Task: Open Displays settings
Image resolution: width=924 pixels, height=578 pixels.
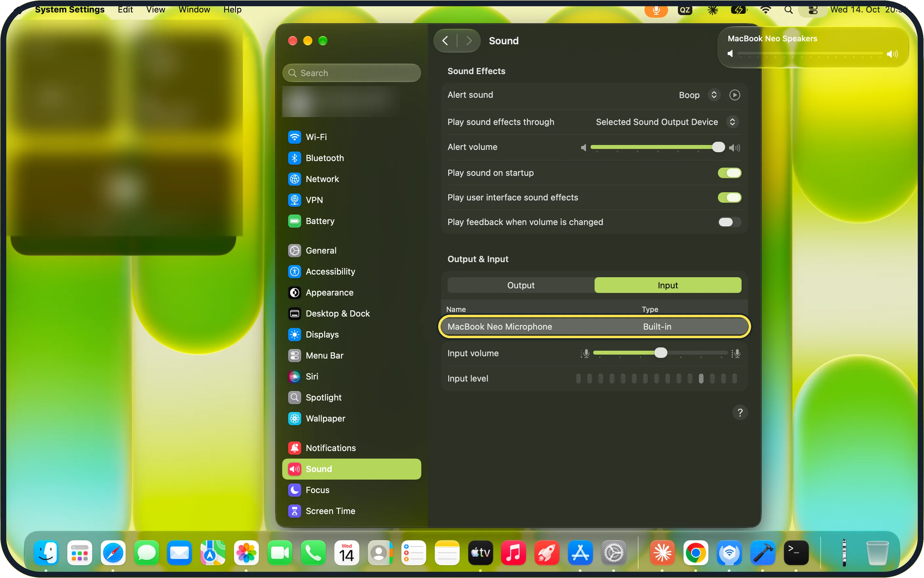Action: 351,335
